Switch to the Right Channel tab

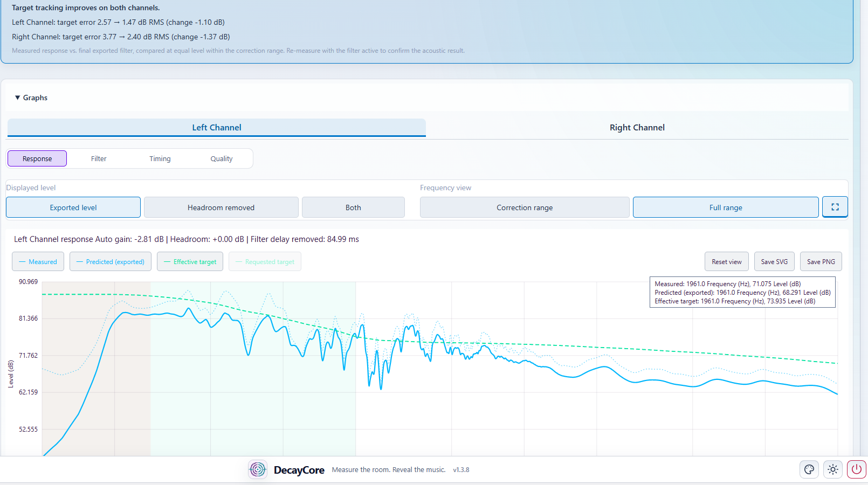tap(637, 128)
